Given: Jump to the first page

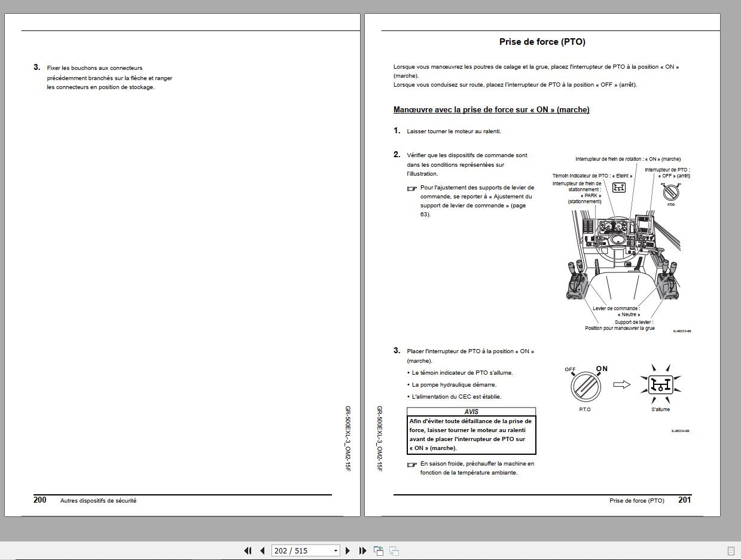Looking at the screenshot, I should [x=248, y=550].
